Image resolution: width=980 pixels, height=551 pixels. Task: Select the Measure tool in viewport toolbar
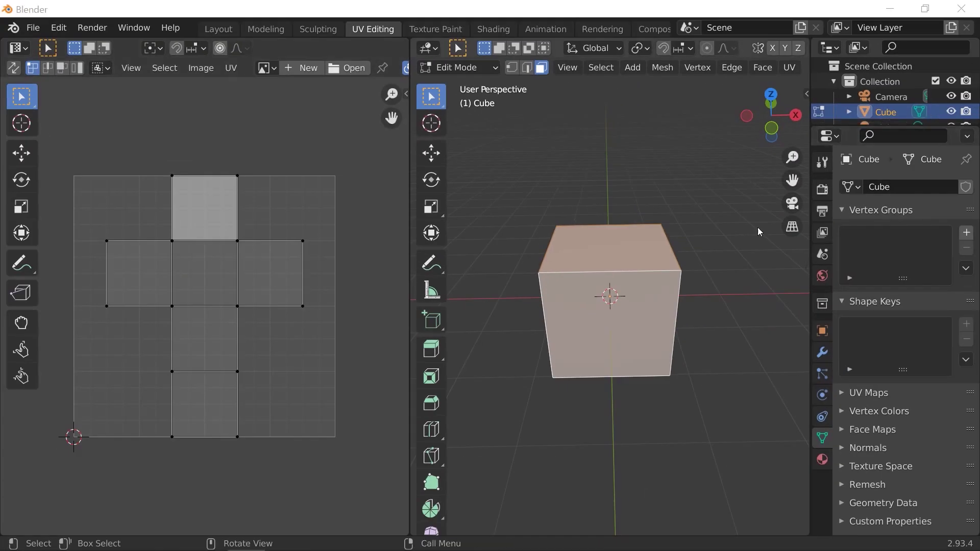click(x=431, y=291)
